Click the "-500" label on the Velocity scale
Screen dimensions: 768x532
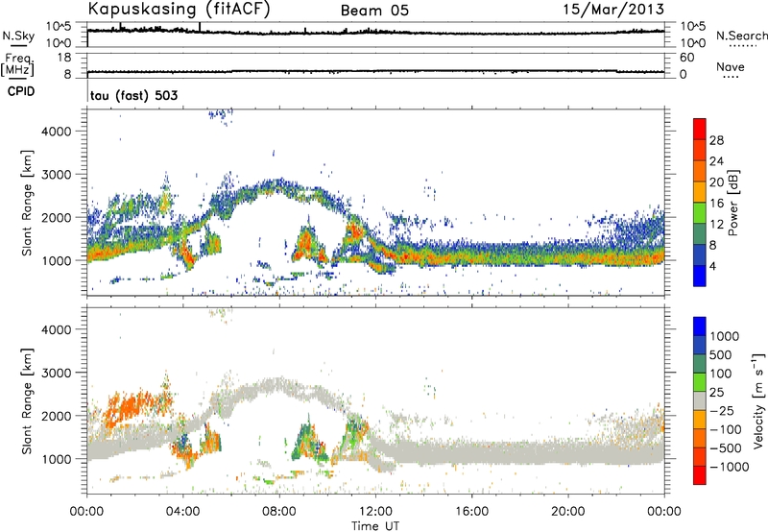(x=724, y=448)
